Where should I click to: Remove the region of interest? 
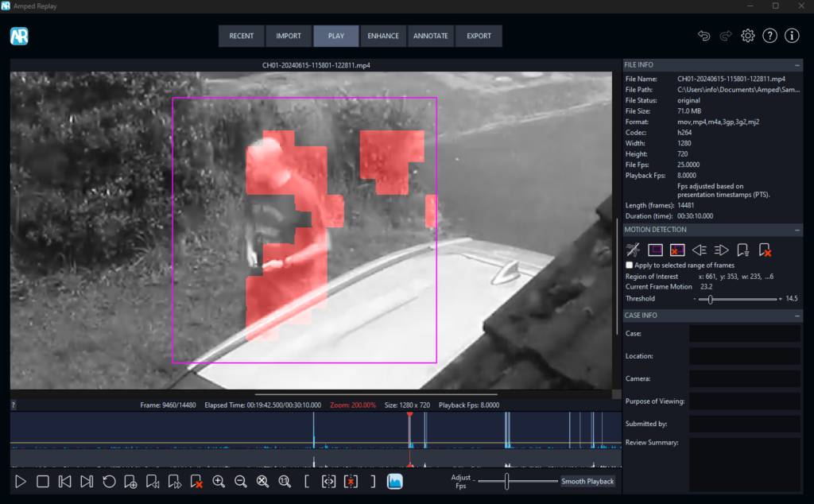pyautogui.click(x=677, y=250)
